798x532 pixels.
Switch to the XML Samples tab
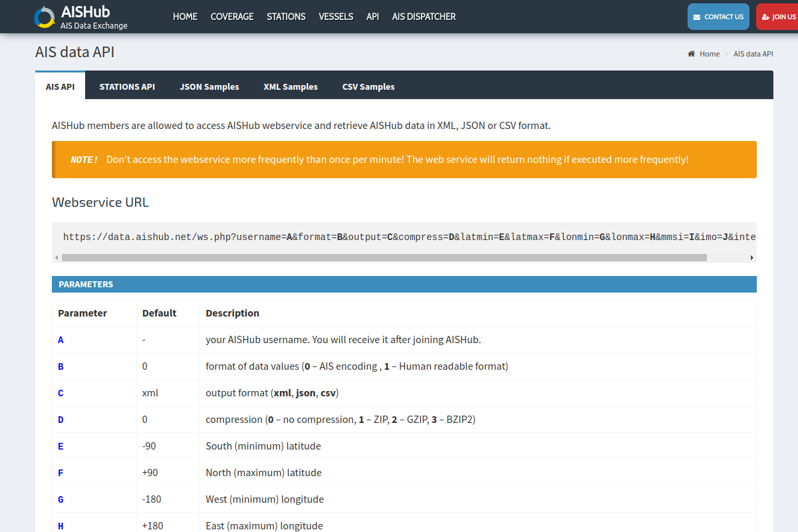[x=291, y=86]
